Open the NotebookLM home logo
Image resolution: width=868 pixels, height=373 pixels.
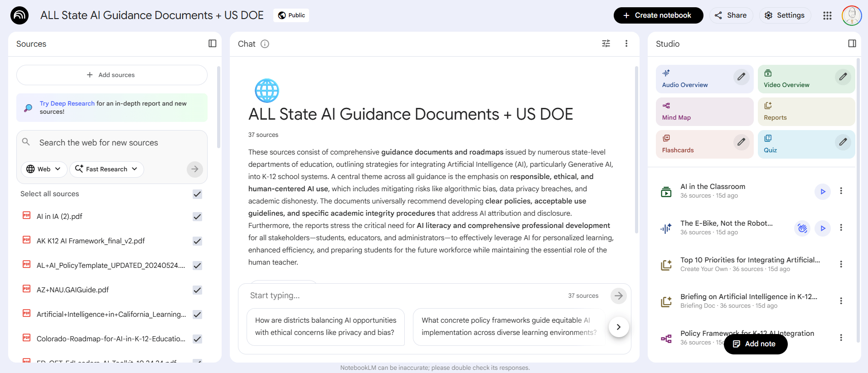[x=19, y=15]
